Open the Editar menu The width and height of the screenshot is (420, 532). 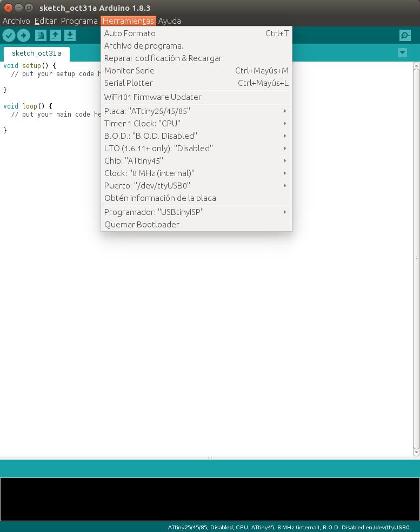point(45,21)
